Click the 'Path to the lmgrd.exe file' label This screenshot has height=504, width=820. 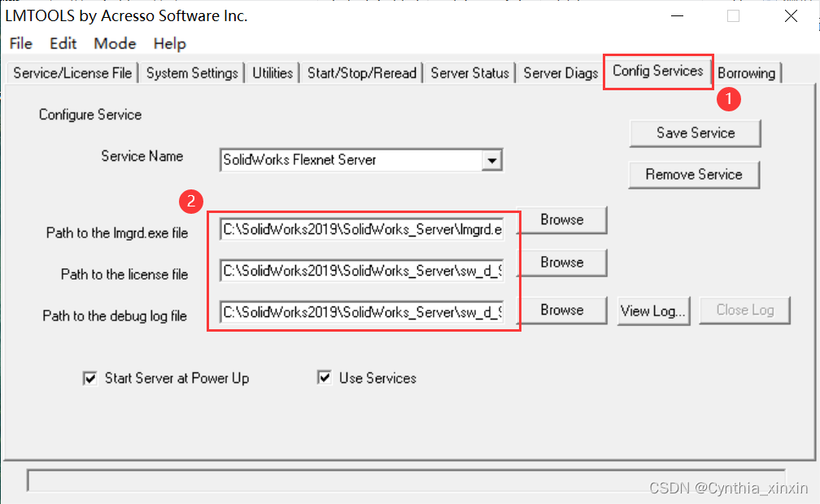coord(117,232)
